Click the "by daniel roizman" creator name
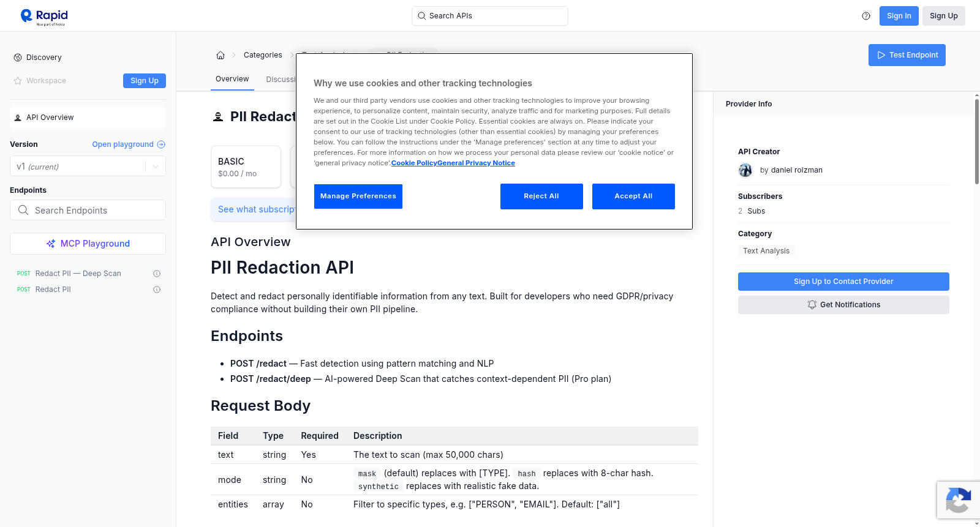Viewport: 980px width, 527px height. click(x=791, y=170)
